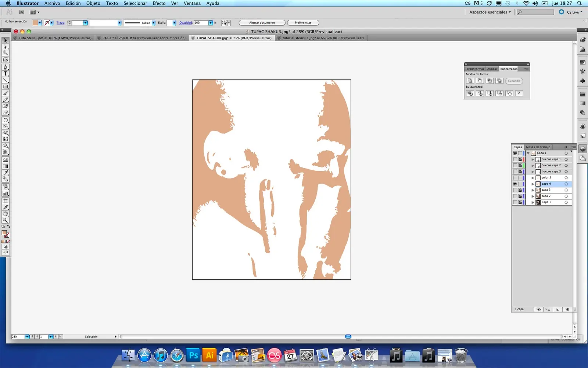Screen dimensions: 588x368
Task: Unlock the capa 2 layer
Action: point(520,196)
